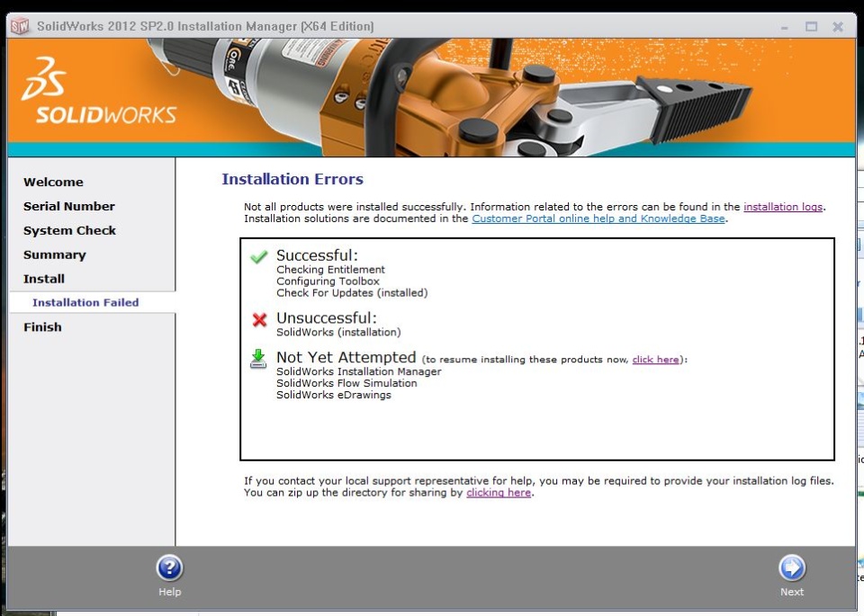Viewport: 864px width, 616px height.
Task: Click the Next arrow icon
Action: 792,568
